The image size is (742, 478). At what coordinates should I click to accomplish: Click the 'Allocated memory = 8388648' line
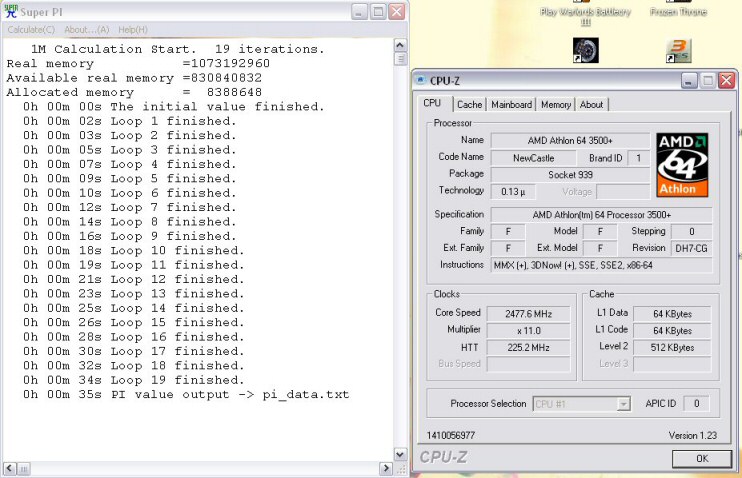(134, 92)
